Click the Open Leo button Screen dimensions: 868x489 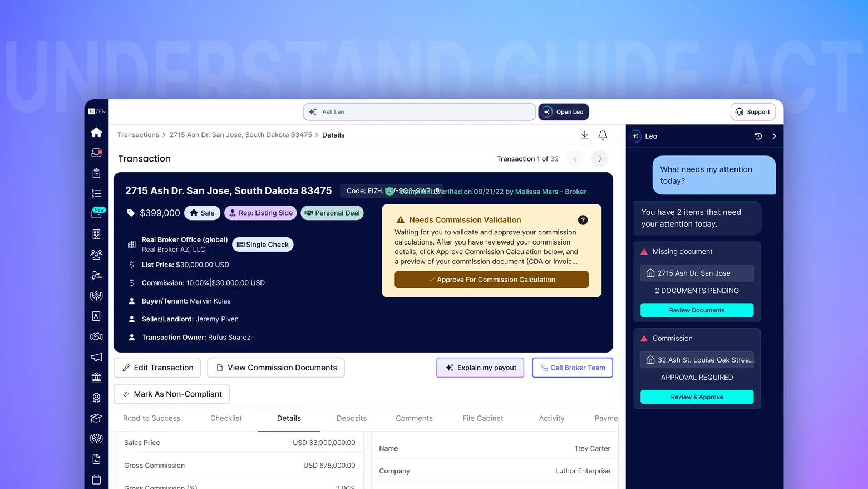pos(564,112)
